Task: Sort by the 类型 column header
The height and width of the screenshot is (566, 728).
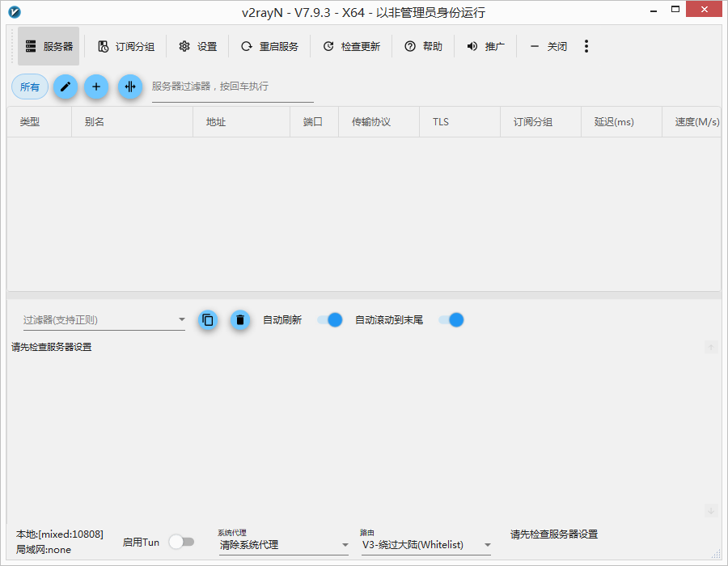Action: tap(40, 122)
